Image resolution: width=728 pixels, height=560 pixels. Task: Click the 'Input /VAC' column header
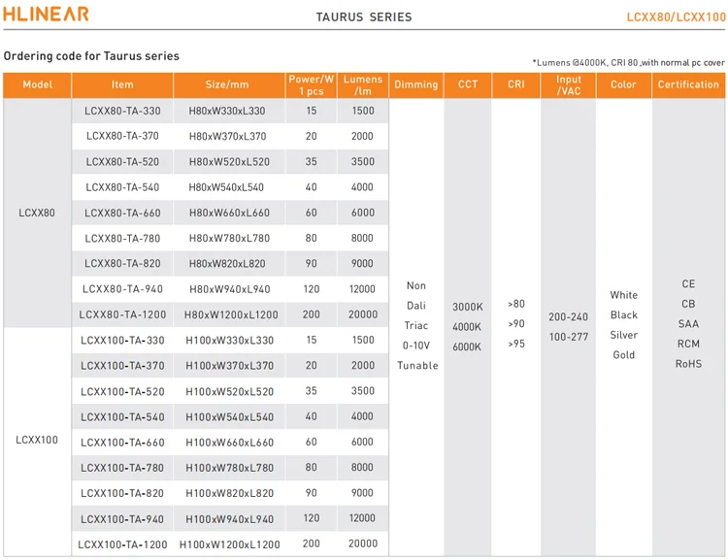(568, 85)
